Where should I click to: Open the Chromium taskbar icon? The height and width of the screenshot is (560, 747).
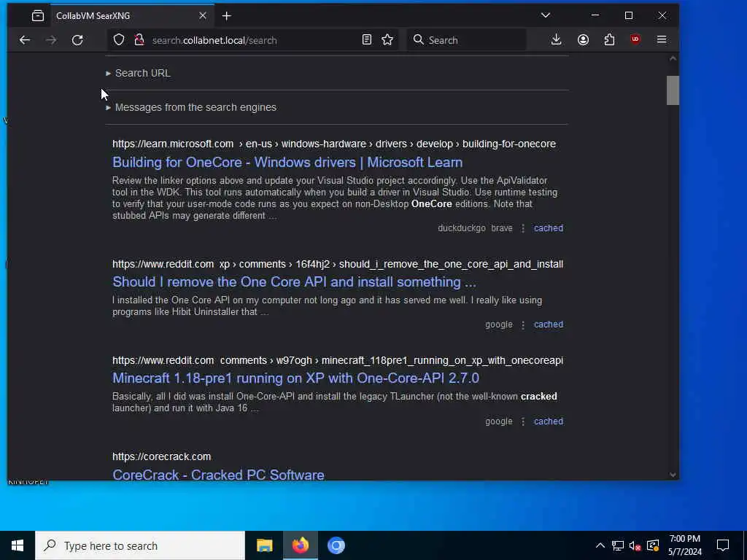tap(336, 545)
